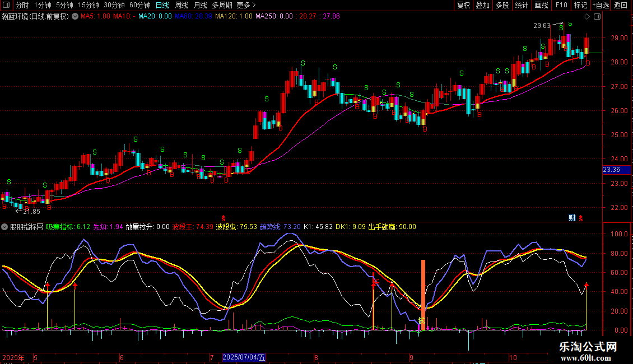Click the 29.63 high price label
Image resolution: width=633 pixels, height=364 pixels.
542,26
